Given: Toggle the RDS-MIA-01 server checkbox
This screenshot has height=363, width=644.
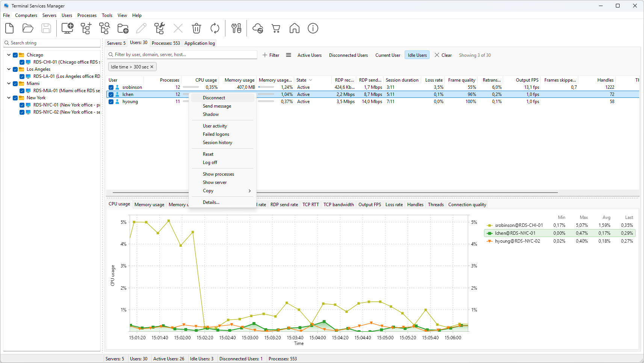Looking at the screenshot, I should click(x=22, y=91).
